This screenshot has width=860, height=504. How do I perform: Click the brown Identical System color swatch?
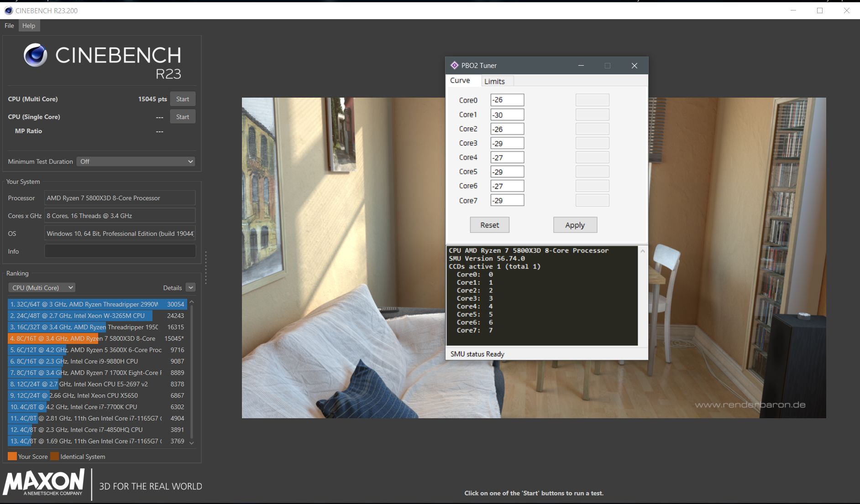55,456
